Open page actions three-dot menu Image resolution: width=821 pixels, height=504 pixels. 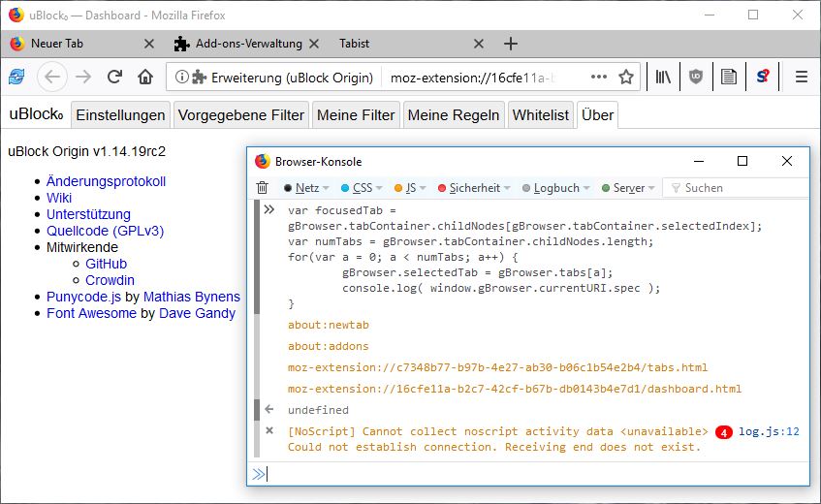599,78
